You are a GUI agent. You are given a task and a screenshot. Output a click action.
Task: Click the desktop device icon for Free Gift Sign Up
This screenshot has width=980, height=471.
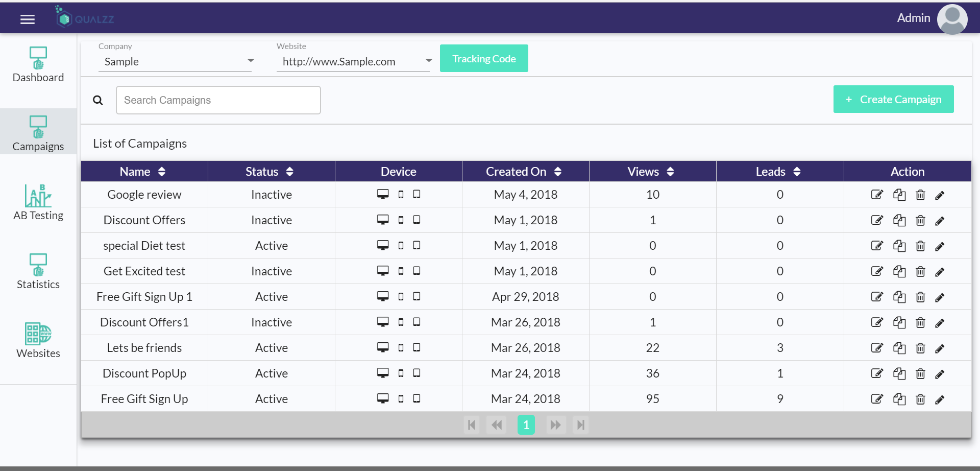tap(383, 398)
